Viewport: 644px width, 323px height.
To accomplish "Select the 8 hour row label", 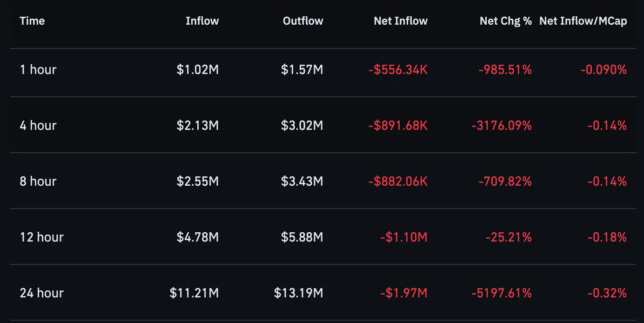I will coord(38,182).
